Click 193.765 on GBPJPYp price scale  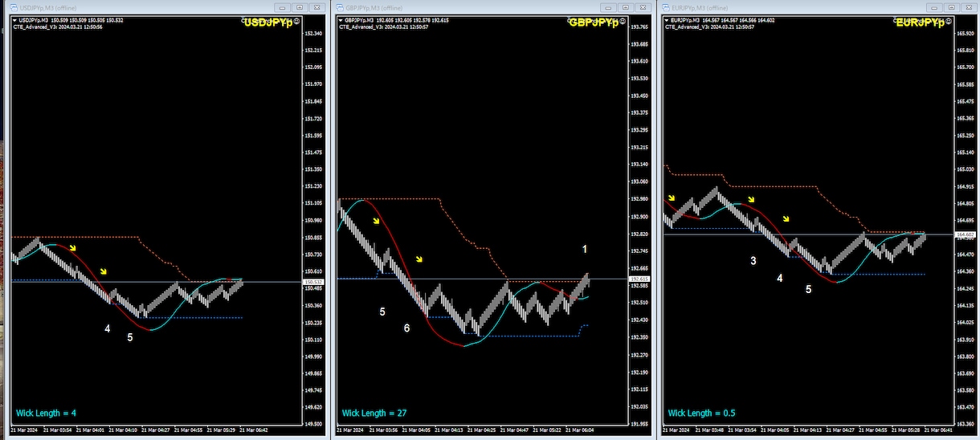[x=639, y=27]
